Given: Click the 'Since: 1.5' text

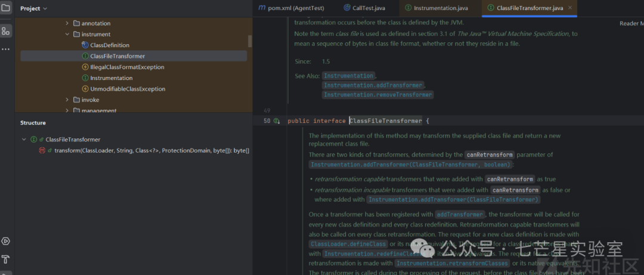Looking at the screenshot, I should point(312,61).
